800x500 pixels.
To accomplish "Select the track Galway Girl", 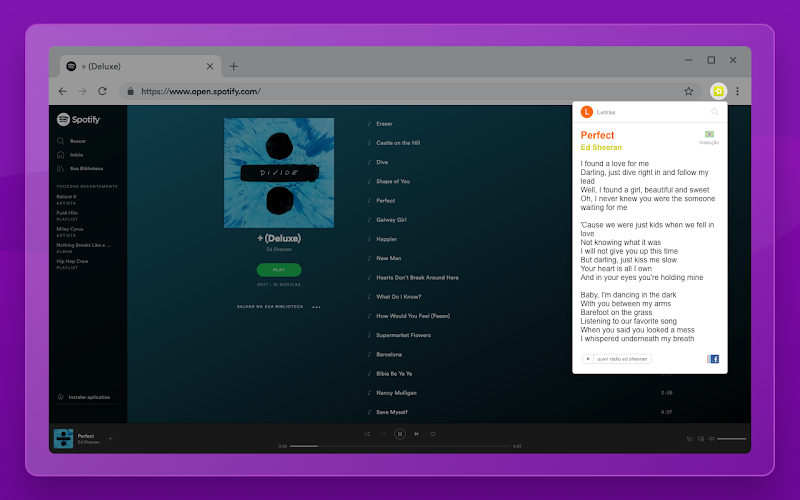I will pos(391,220).
